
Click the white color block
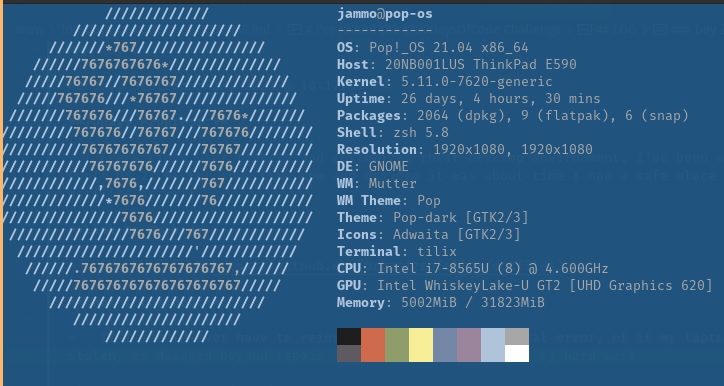(517, 354)
